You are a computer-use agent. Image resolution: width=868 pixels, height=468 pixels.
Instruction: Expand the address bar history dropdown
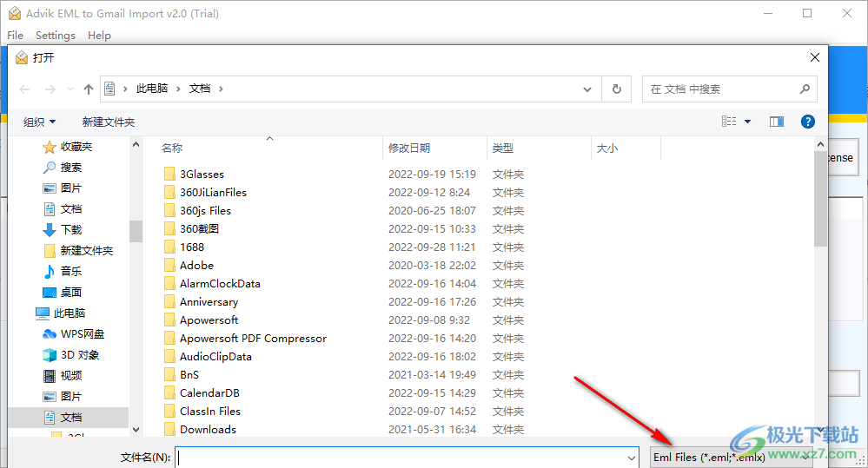587,89
